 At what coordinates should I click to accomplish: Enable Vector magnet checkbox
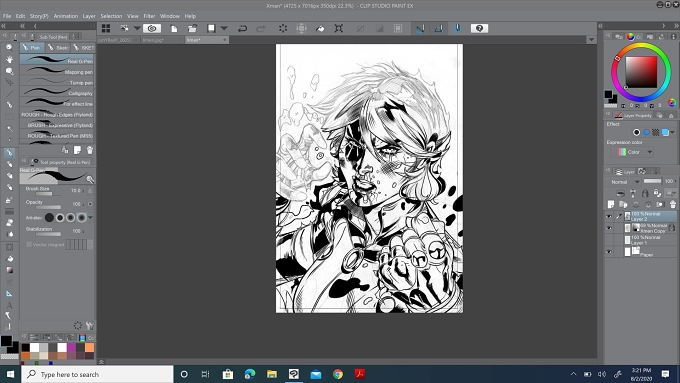(x=29, y=245)
